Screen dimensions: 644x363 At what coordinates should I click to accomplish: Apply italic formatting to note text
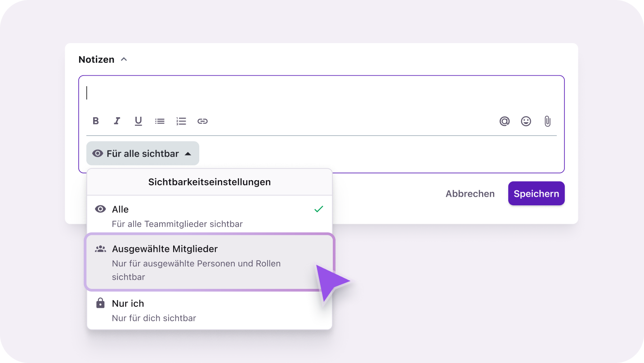(117, 121)
